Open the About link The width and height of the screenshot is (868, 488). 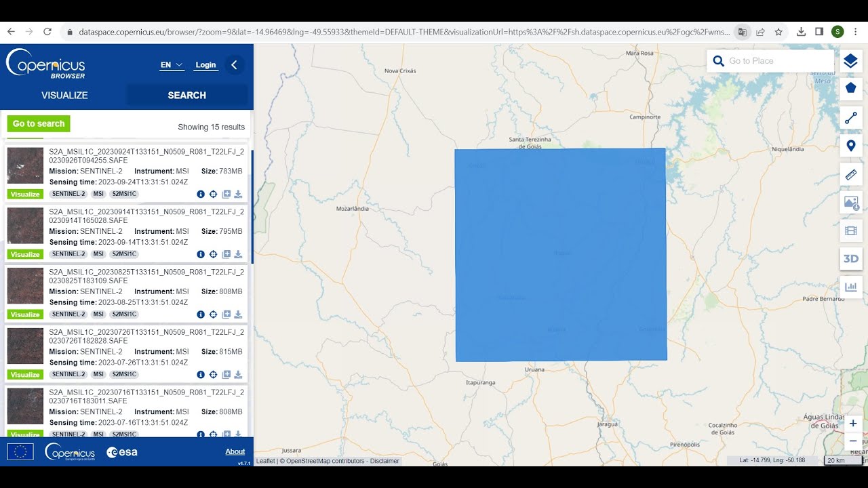pos(235,451)
